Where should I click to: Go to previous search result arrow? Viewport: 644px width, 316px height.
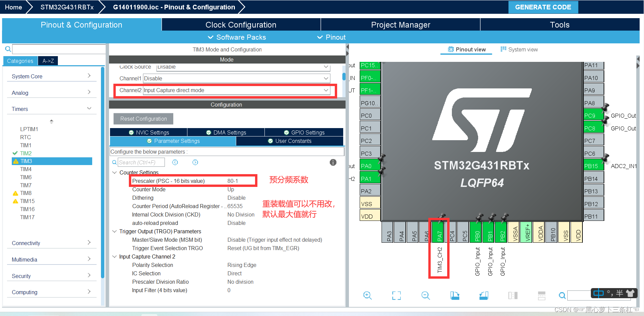[175, 162]
